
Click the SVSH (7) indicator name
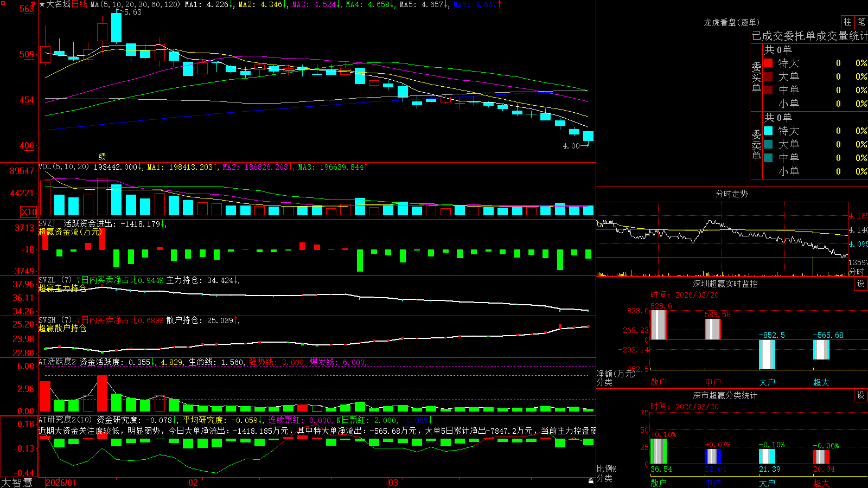coord(55,320)
